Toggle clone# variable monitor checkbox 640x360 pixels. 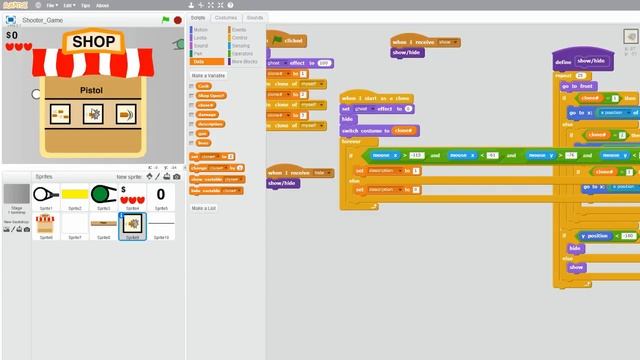[191, 105]
